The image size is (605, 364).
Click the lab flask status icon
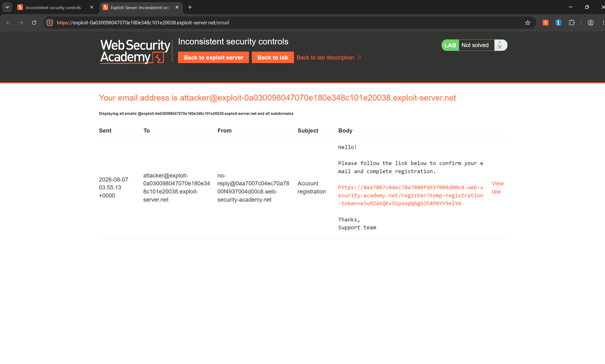(x=499, y=45)
